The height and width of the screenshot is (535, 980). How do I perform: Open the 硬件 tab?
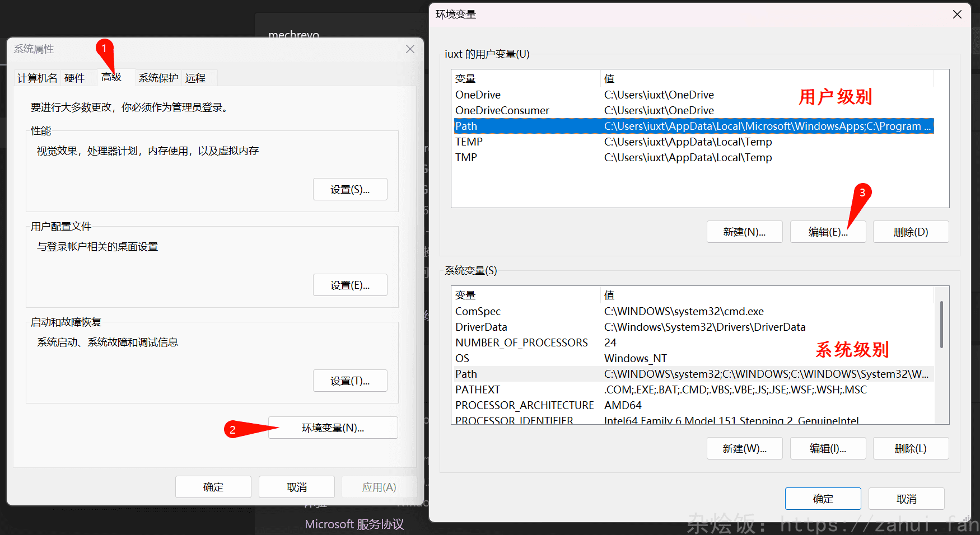pyautogui.click(x=74, y=78)
